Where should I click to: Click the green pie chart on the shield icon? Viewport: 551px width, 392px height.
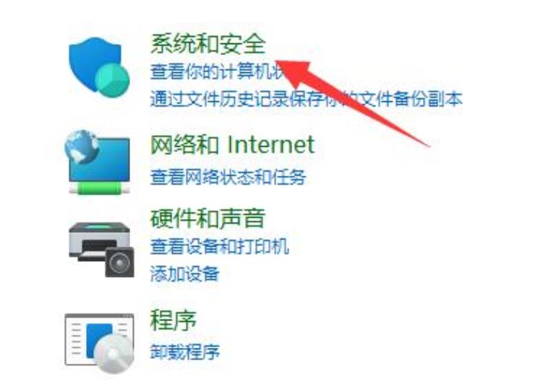point(112,81)
